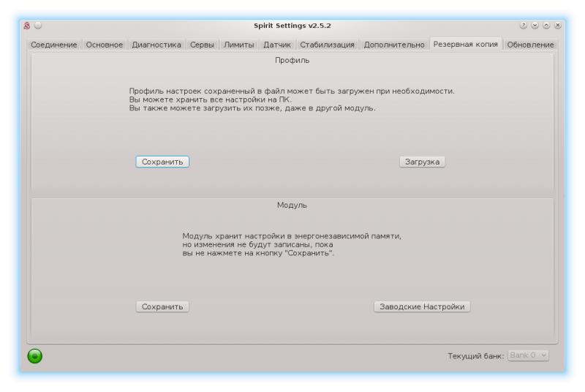Click the Текущий банк label

point(476,356)
